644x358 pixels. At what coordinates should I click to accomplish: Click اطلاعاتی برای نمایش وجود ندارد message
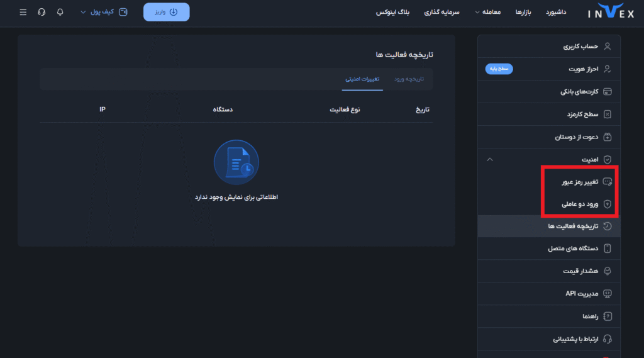[236, 198]
